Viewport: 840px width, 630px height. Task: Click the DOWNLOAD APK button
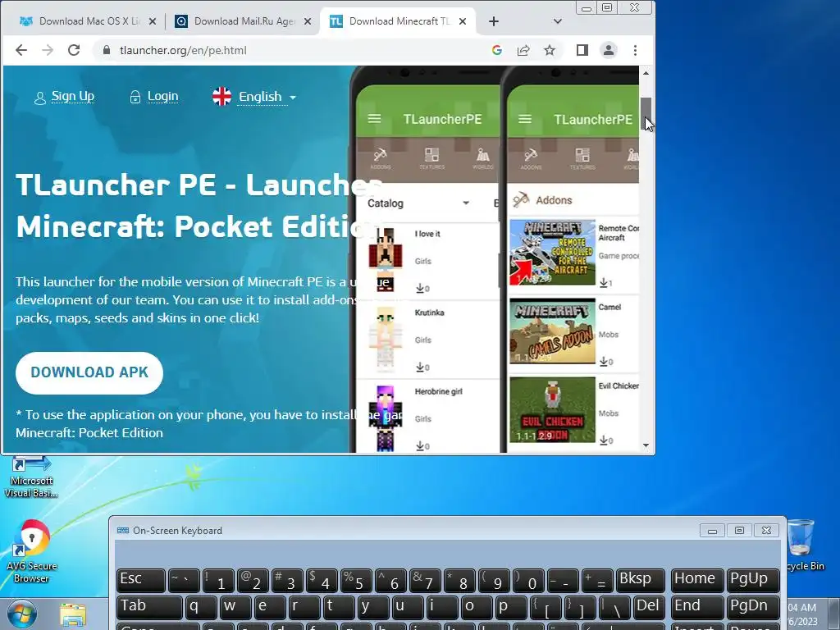point(89,373)
